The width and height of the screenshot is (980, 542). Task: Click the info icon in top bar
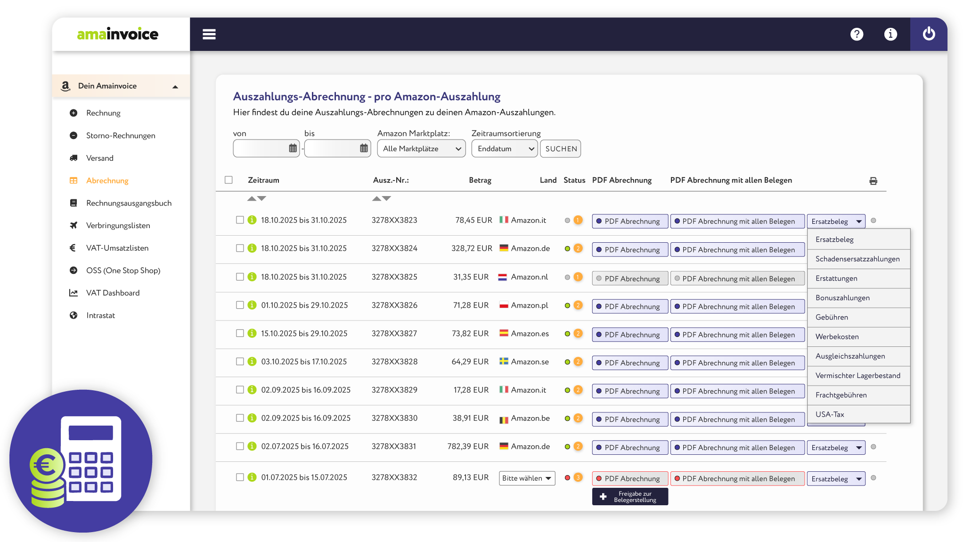pos(890,34)
